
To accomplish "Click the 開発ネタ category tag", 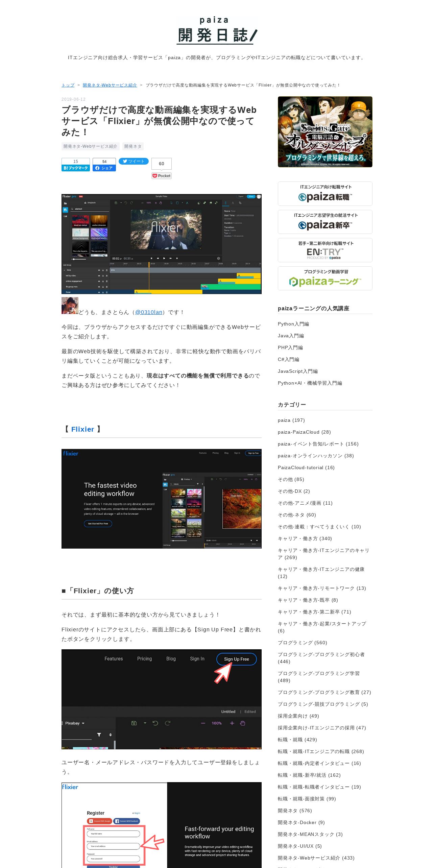I will point(133,146).
